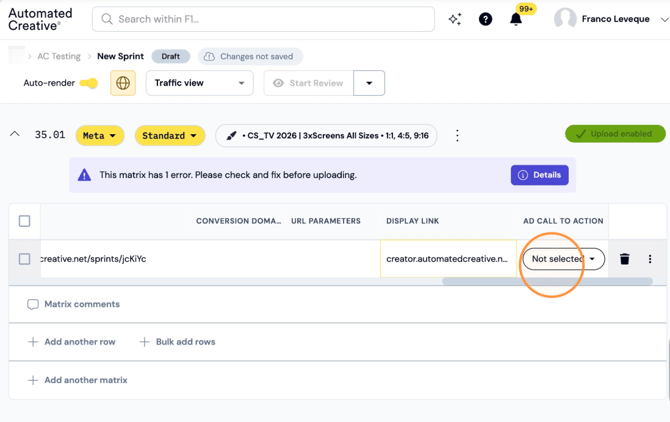This screenshot has height=422, width=670.
Task: Click Bulk add rows
Action: coord(177,342)
